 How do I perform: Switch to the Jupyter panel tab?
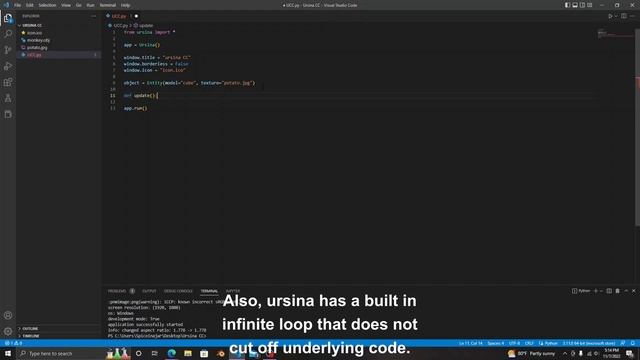point(233,291)
